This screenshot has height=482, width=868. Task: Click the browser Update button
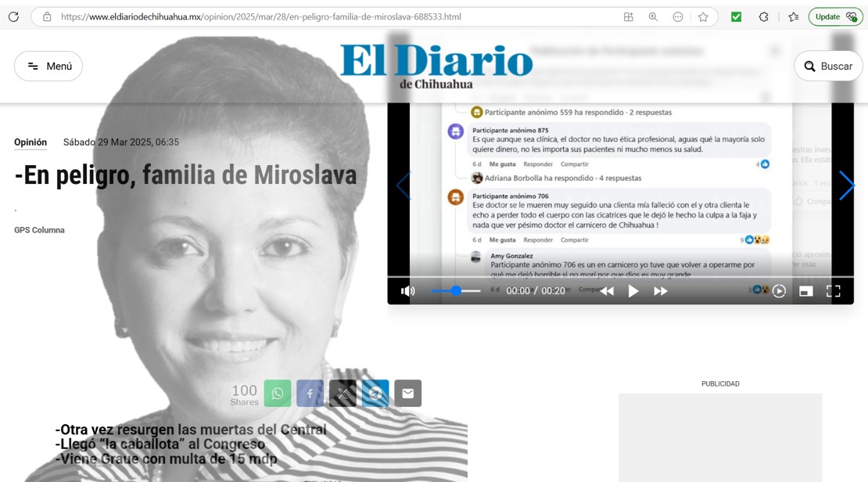coord(835,16)
